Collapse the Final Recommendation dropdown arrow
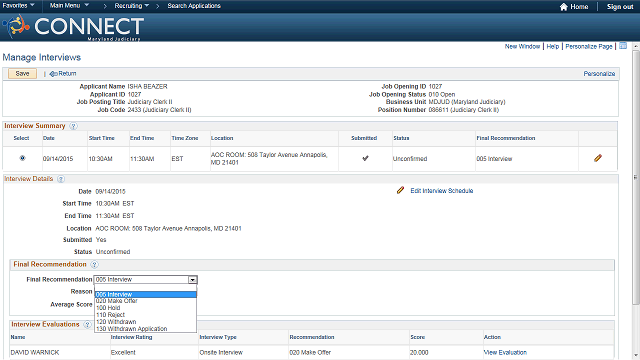Screen dimensions: 640x360 (x=192, y=280)
